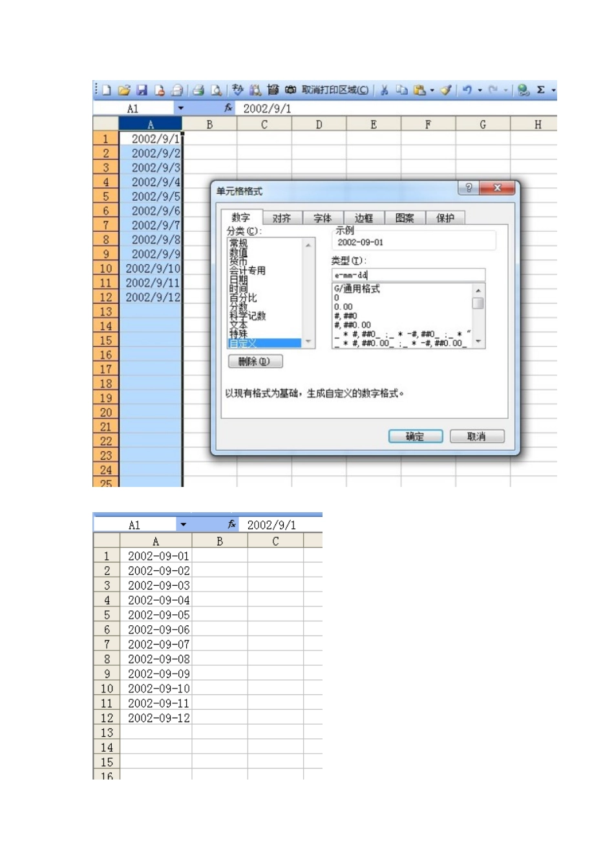Select column A header in upper sheet
This screenshot has width=614, height=868.
(x=151, y=124)
